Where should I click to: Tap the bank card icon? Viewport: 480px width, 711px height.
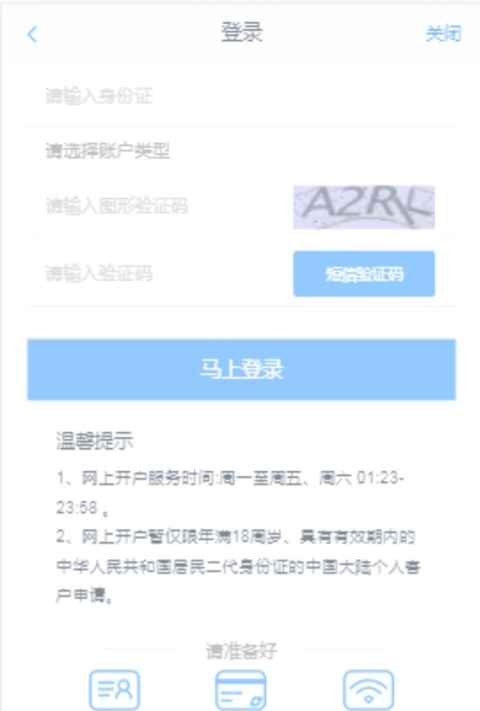pos(241,690)
